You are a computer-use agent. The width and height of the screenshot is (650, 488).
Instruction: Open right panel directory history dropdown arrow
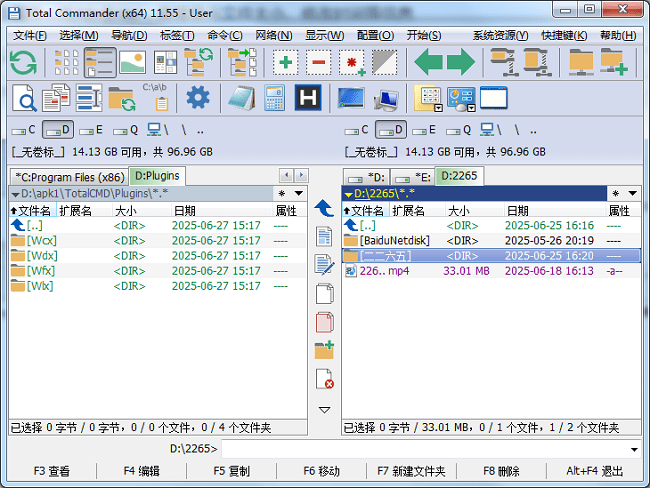point(632,193)
